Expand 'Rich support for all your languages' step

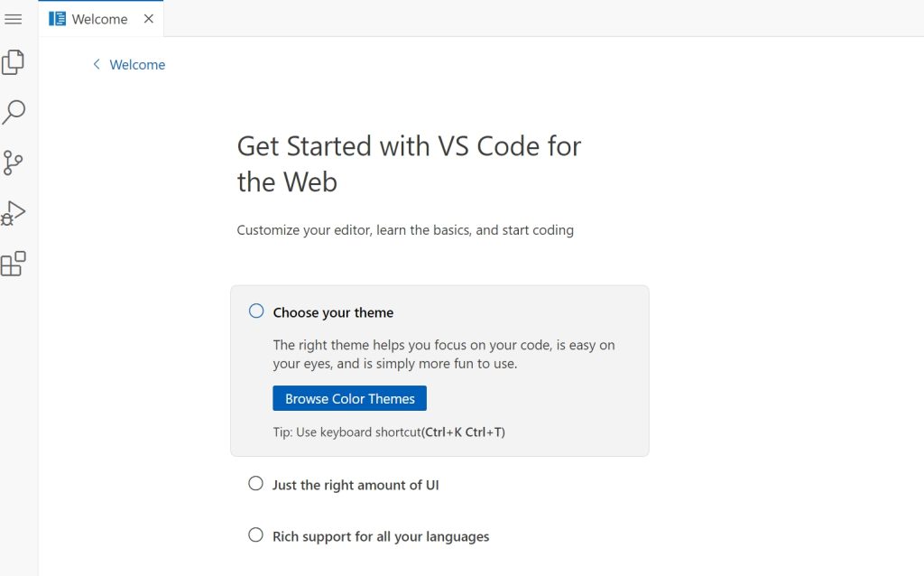point(381,536)
